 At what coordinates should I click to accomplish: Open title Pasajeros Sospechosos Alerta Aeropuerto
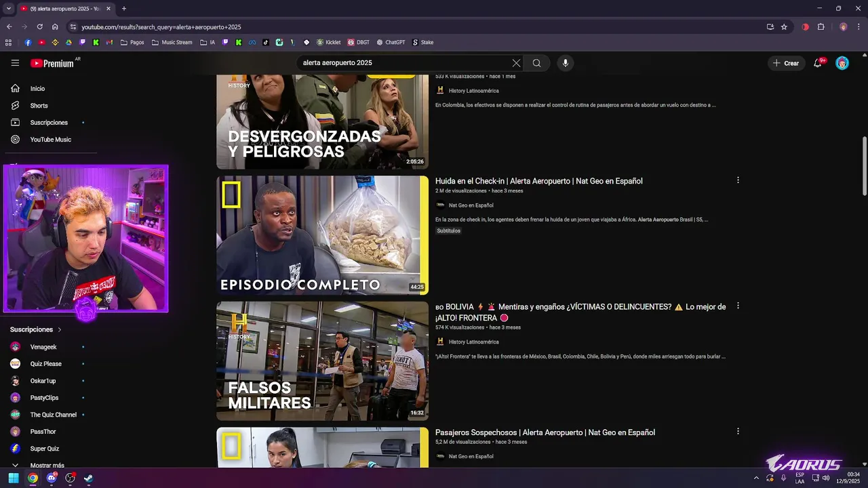coord(545,432)
